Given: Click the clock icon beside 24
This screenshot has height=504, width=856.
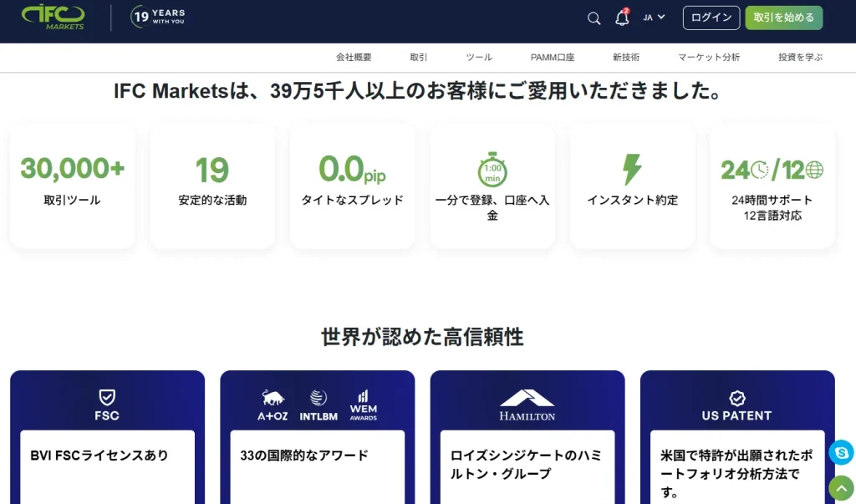Looking at the screenshot, I should (759, 170).
